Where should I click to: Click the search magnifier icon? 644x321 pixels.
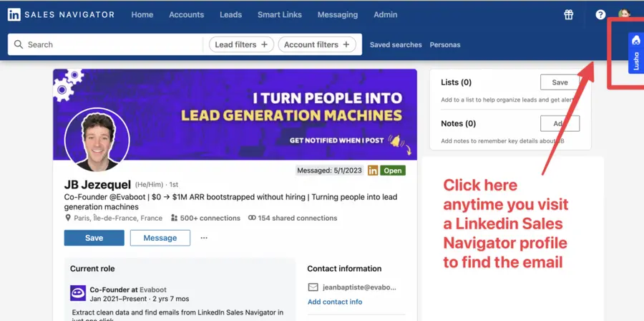[19, 44]
